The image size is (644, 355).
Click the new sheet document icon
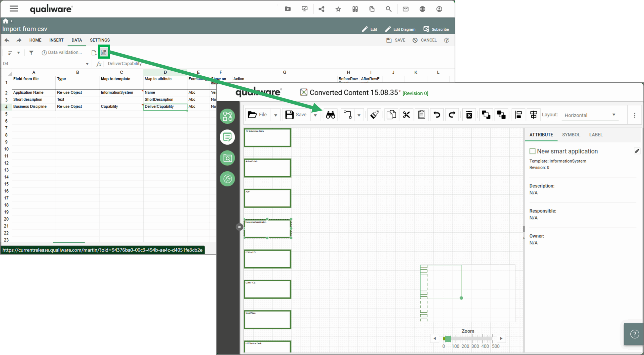(x=94, y=53)
